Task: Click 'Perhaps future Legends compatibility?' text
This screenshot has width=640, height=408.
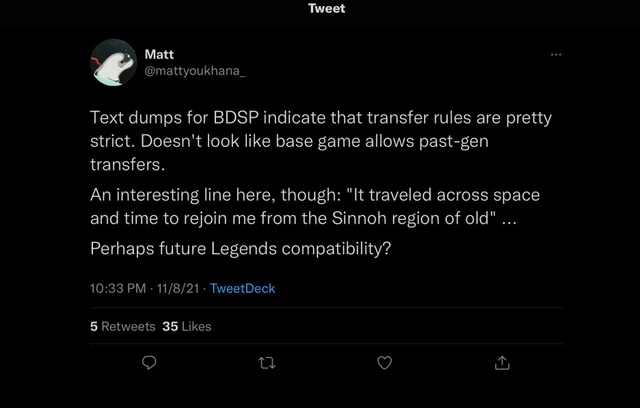Action: tap(239, 247)
